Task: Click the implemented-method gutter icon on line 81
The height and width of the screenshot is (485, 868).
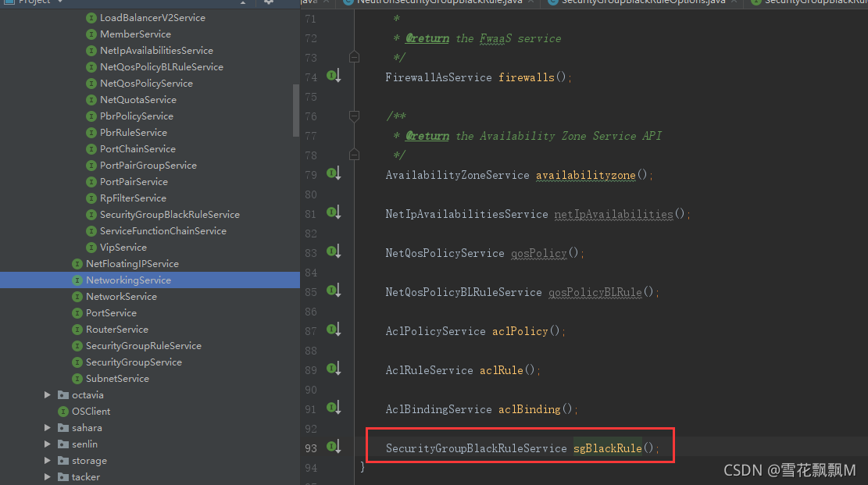Action: [334, 212]
